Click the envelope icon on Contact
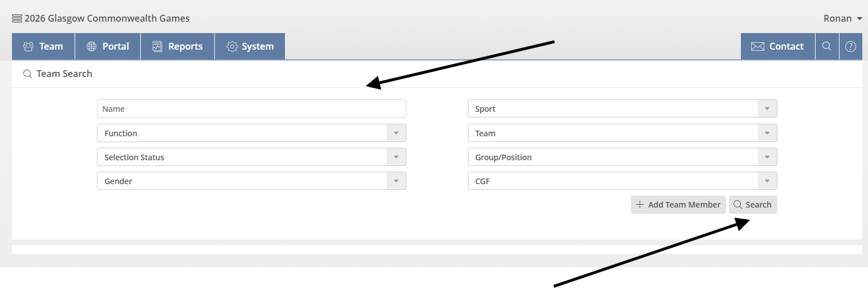Viewport: 868px width, 288px height. coord(757,46)
